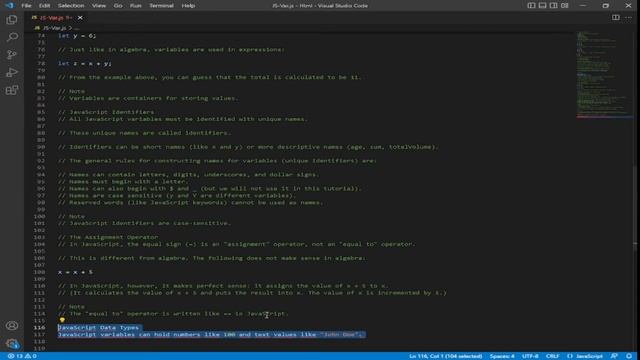
Task: Open the Manage gear icon
Action: [12, 343]
